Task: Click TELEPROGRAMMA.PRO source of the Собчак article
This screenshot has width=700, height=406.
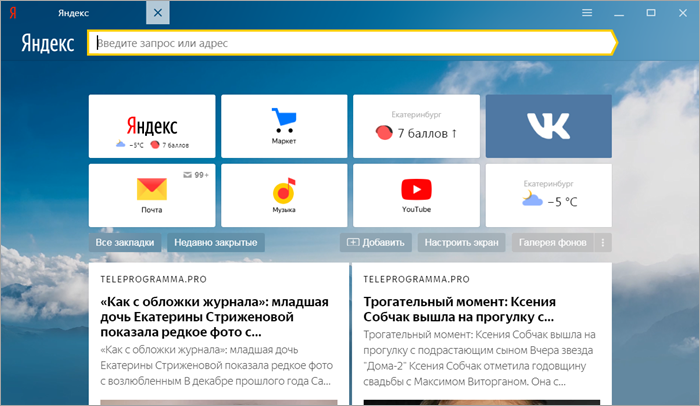Action: tap(417, 279)
